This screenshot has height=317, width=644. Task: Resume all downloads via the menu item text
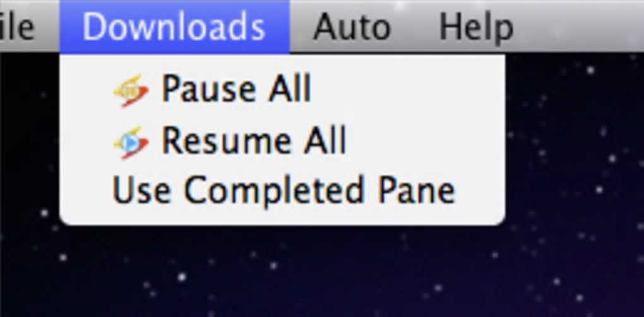(x=254, y=141)
